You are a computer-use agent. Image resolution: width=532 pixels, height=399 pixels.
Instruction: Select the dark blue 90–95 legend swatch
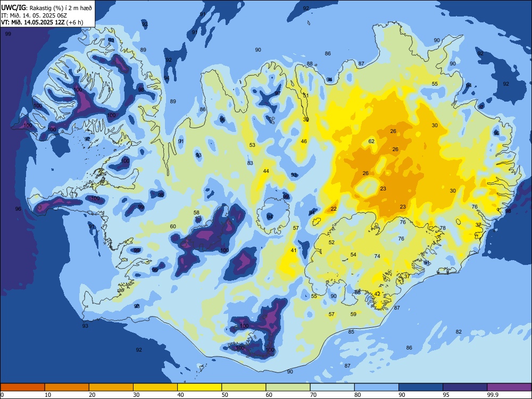[421, 387]
